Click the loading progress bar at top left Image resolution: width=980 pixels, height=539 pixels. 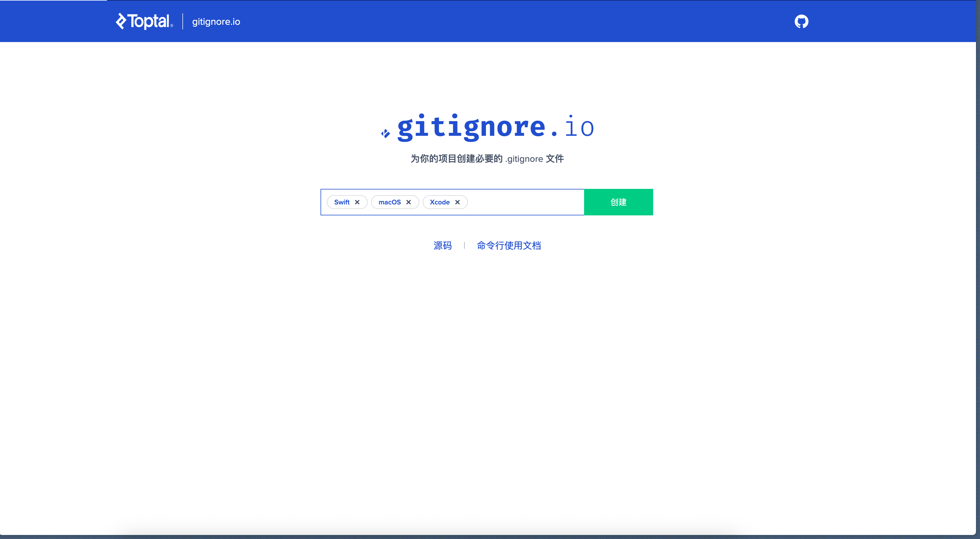(x=53, y=0)
